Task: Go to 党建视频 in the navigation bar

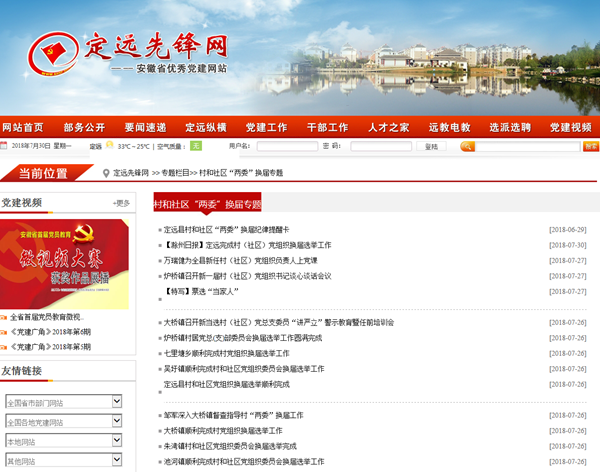Action: coord(571,127)
